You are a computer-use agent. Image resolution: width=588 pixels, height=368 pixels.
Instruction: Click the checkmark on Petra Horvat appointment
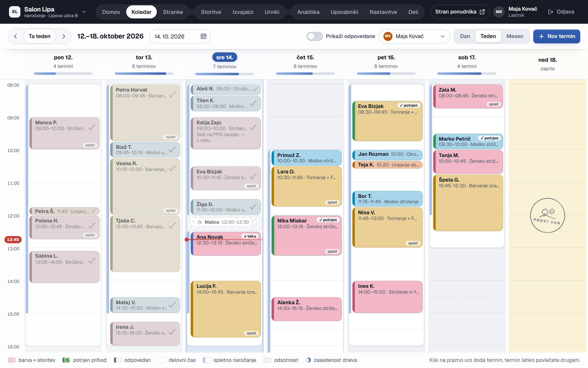coord(172,95)
